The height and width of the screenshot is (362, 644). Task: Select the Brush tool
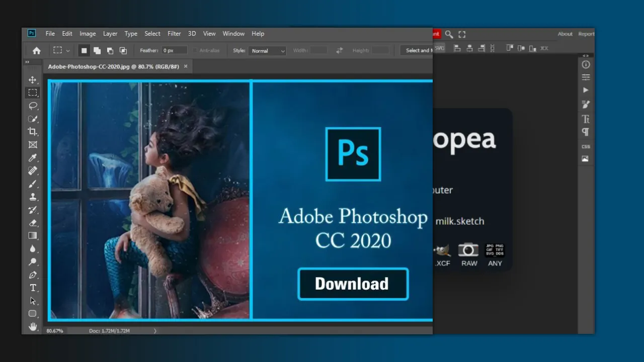click(x=33, y=184)
